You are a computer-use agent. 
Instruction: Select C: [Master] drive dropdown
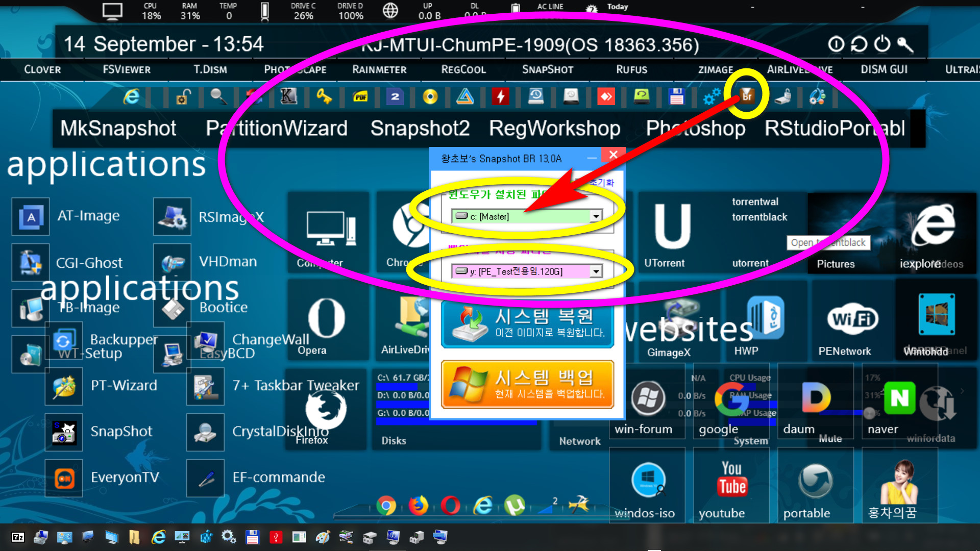pos(526,216)
